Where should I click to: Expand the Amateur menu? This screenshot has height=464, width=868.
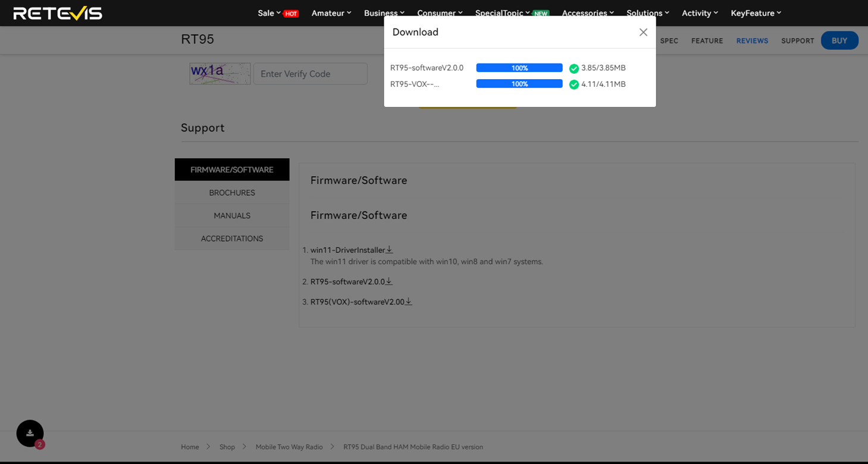pyautogui.click(x=331, y=13)
